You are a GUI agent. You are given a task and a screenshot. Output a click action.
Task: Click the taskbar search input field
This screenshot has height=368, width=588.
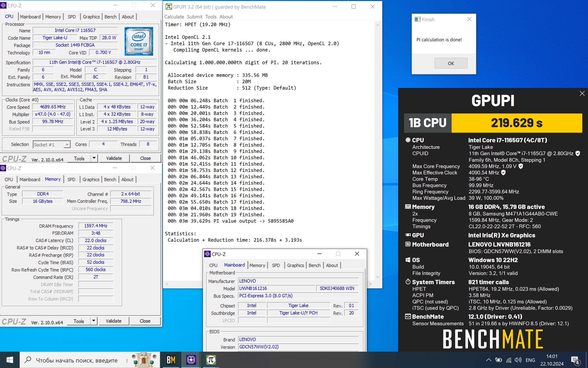(90, 360)
